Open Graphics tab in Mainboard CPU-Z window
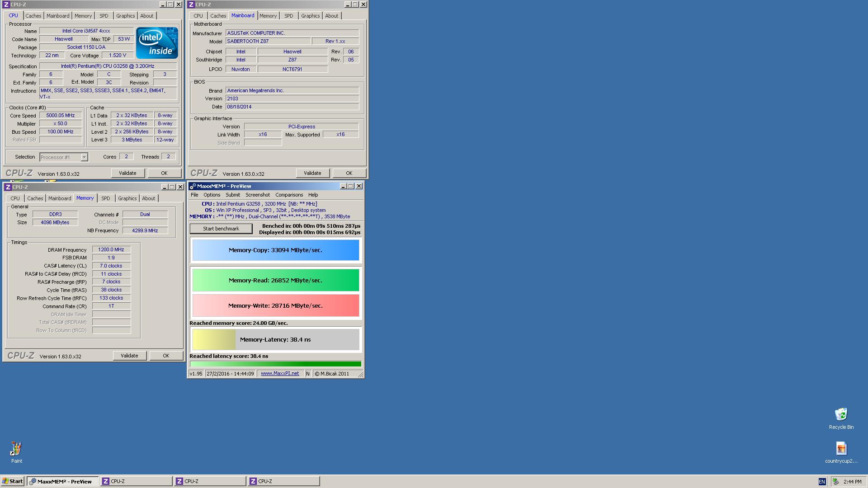The image size is (868, 488). pyautogui.click(x=310, y=16)
